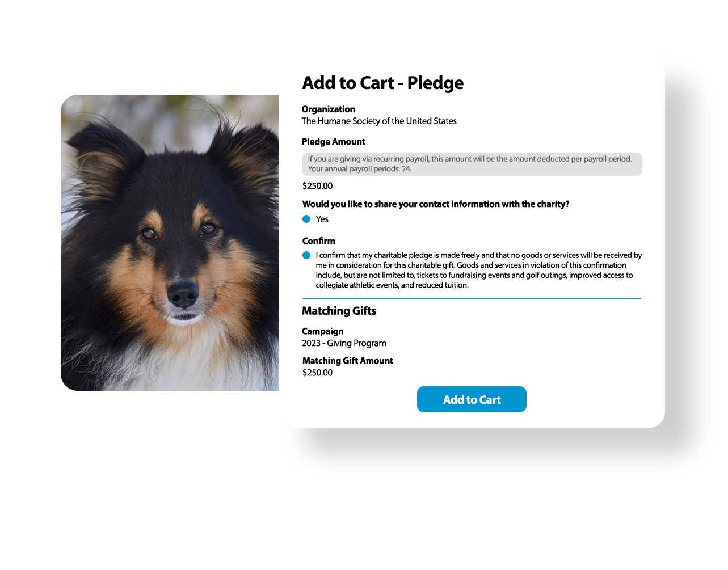Image resolution: width=728 pixels, height=570 pixels.
Task: Click the $250.00 pledge amount value
Action: click(317, 186)
